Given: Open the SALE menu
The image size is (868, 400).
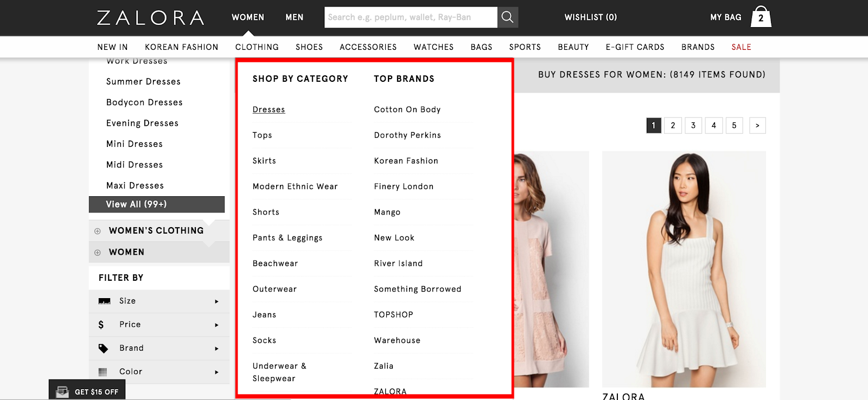Looking at the screenshot, I should click(741, 47).
